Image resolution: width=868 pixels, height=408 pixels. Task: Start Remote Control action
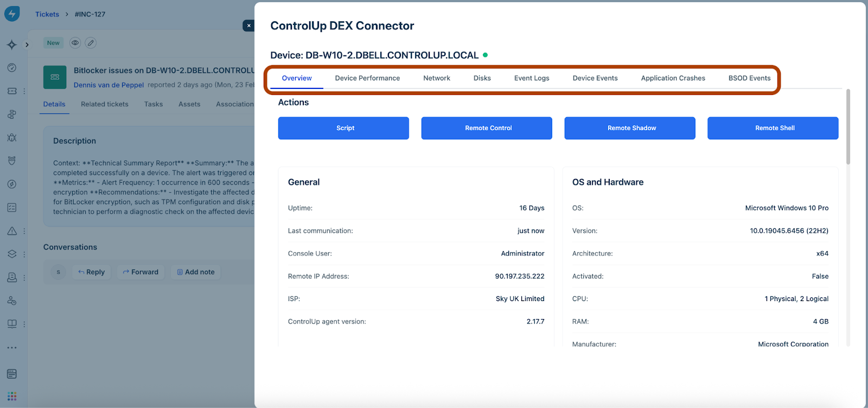tap(487, 128)
